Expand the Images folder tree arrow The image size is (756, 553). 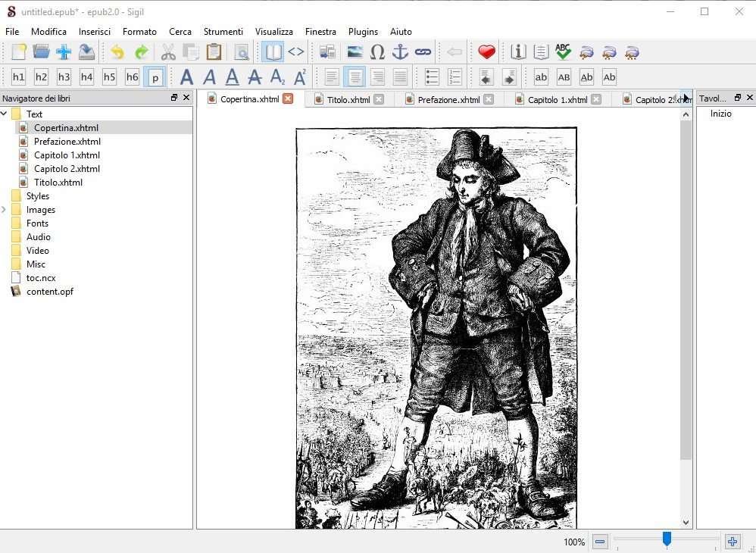5,210
